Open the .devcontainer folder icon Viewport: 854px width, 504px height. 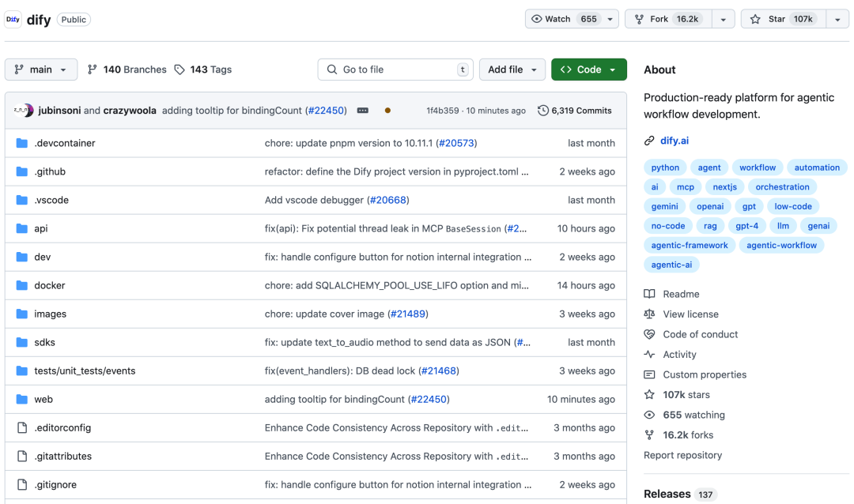point(22,143)
